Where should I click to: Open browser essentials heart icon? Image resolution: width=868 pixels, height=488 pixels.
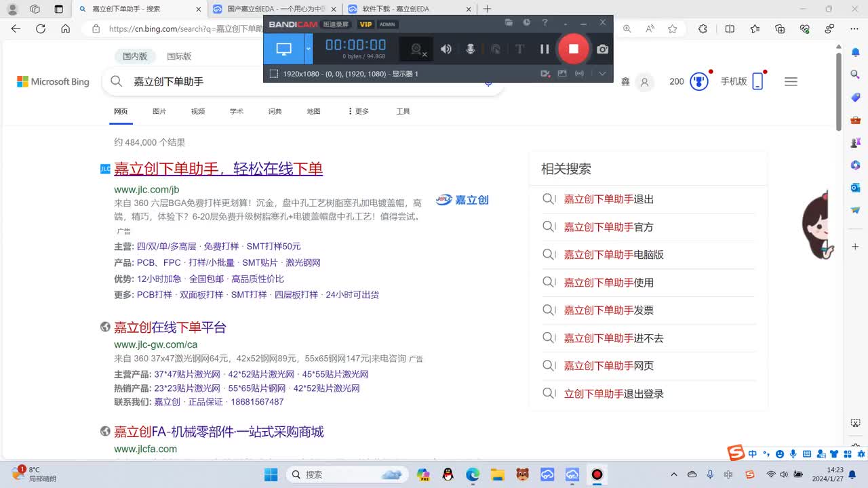point(805,29)
